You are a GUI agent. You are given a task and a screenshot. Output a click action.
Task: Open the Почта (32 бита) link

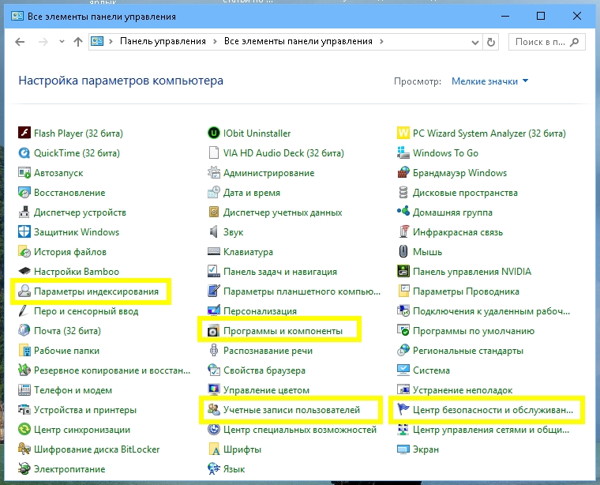67,331
